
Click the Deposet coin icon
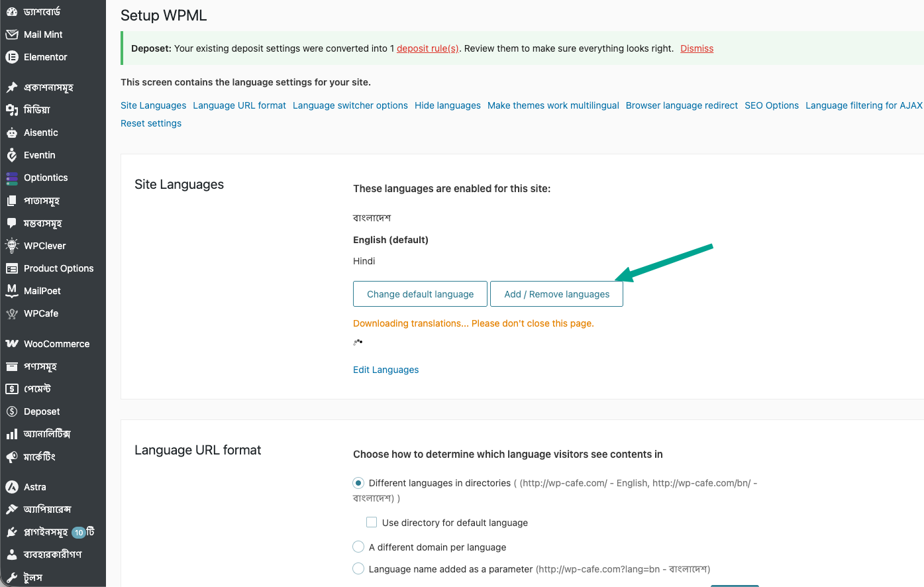12,411
